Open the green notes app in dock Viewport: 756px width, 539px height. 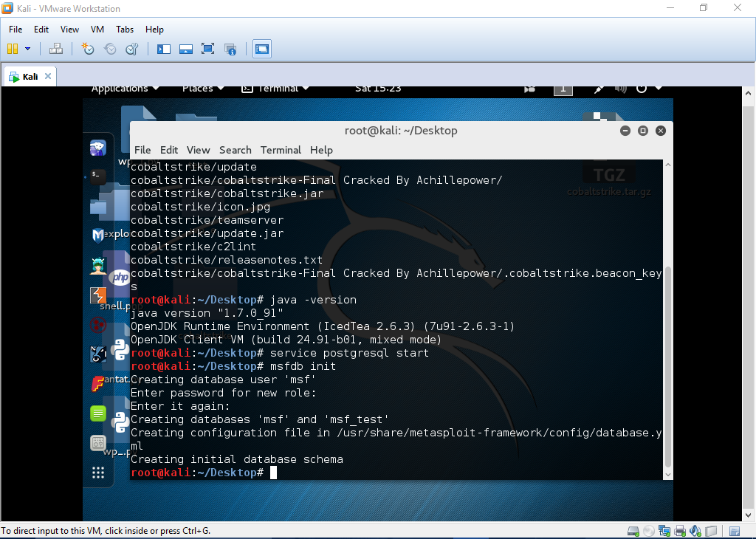[98, 413]
